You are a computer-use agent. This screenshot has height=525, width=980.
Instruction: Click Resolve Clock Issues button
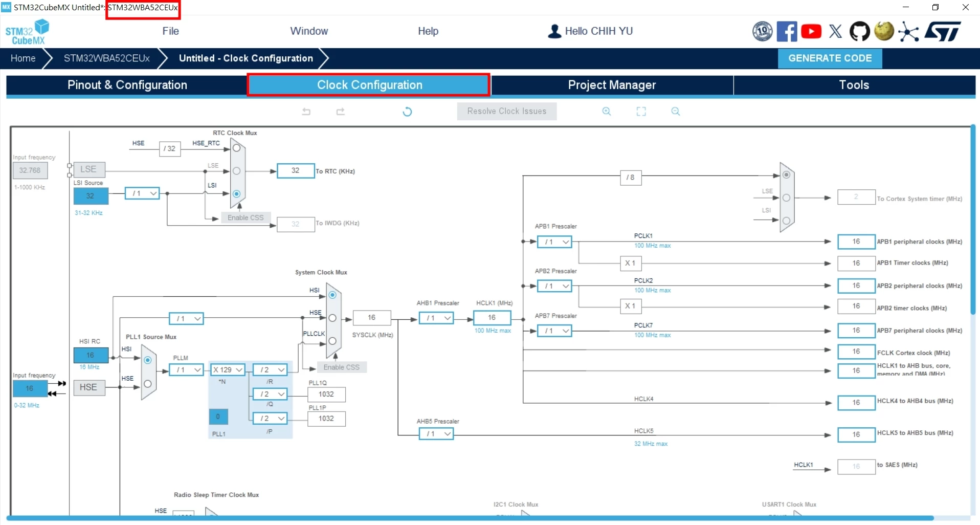click(507, 112)
